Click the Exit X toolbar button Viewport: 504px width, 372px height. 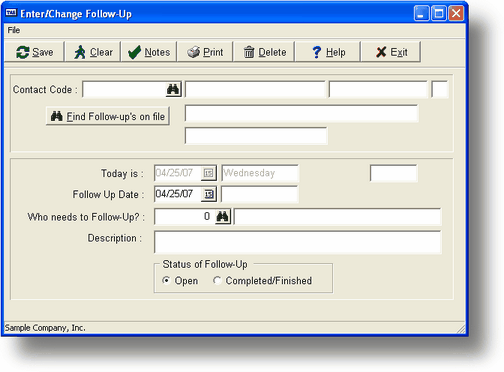point(391,52)
